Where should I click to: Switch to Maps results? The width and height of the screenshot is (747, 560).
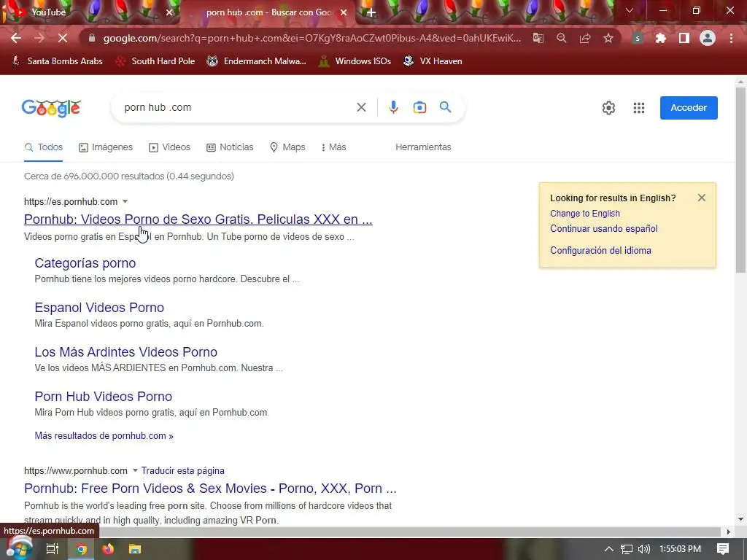pyautogui.click(x=287, y=147)
